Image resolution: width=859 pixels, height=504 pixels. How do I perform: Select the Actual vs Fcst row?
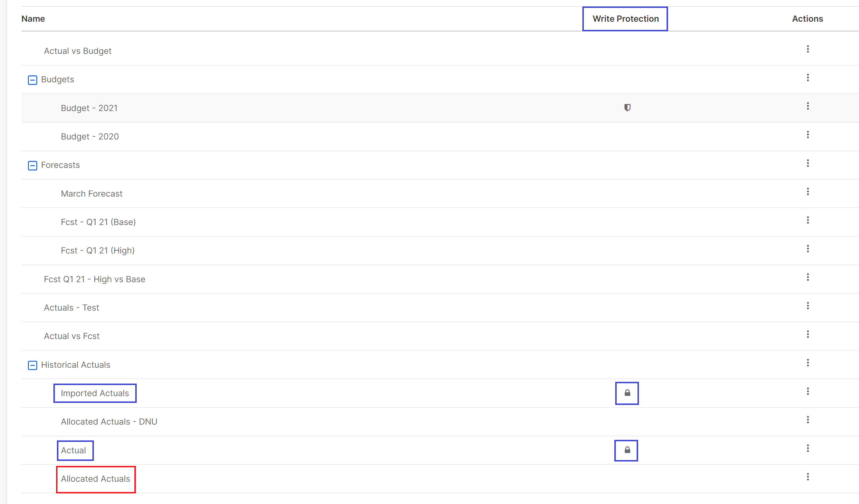[x=72, y=336]
